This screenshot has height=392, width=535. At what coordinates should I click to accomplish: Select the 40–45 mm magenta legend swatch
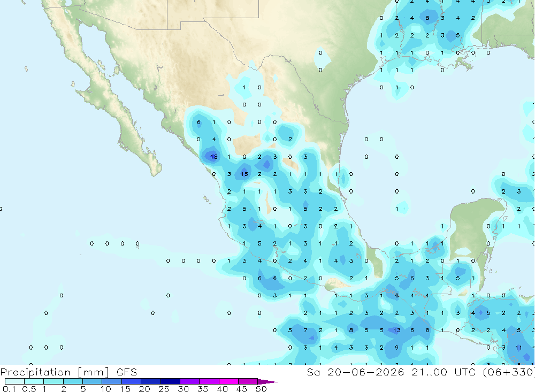[228, 381]
